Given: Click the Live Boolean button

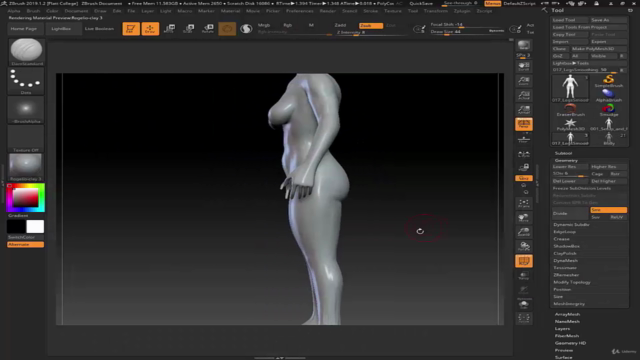Looking at the screenshot, I should 99,29.
